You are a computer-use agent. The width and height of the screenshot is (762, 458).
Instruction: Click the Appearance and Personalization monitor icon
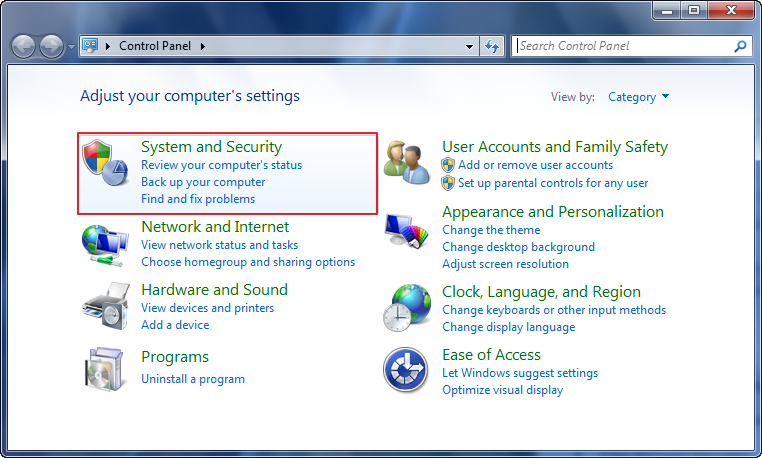407,236
